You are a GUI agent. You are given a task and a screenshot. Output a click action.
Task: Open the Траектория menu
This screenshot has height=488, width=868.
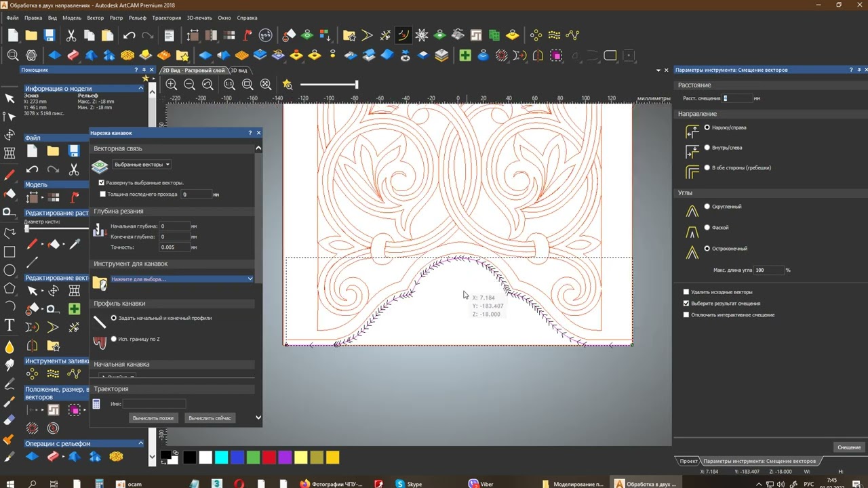(167, 18)
